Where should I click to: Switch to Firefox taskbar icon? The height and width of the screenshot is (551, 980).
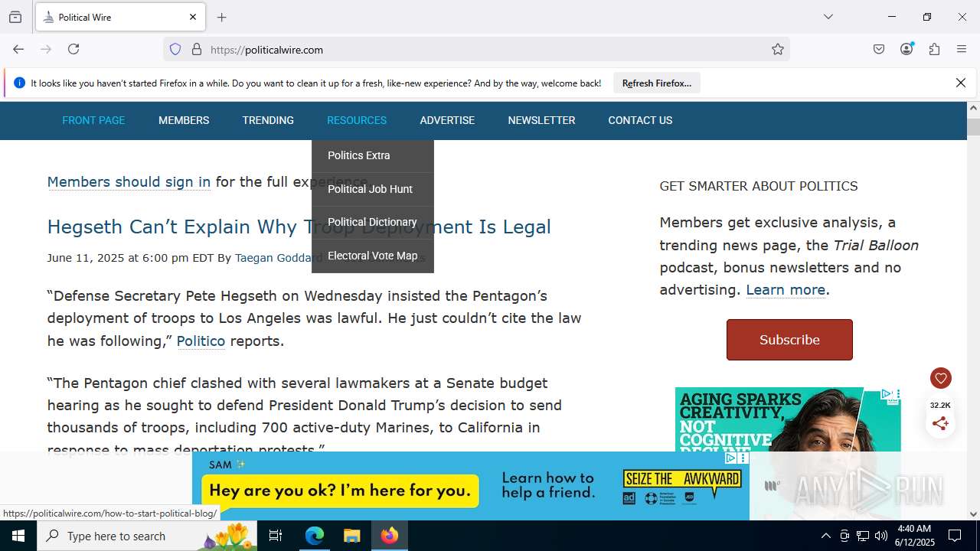(x=390, y=536)
